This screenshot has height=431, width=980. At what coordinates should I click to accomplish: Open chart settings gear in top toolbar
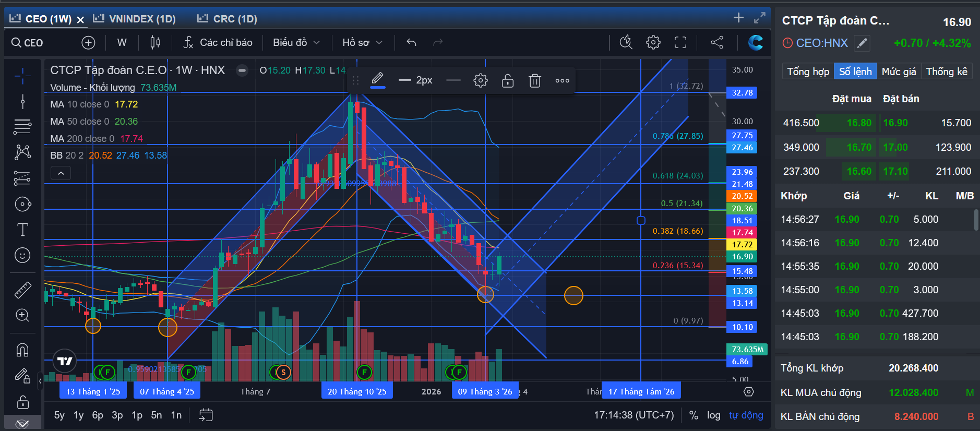coord(653,42)
